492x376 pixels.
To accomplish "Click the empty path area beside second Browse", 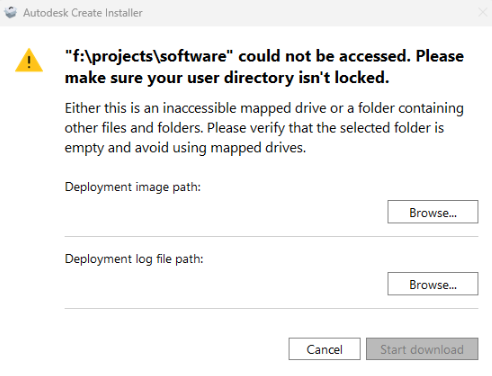I will coord(223,284).
